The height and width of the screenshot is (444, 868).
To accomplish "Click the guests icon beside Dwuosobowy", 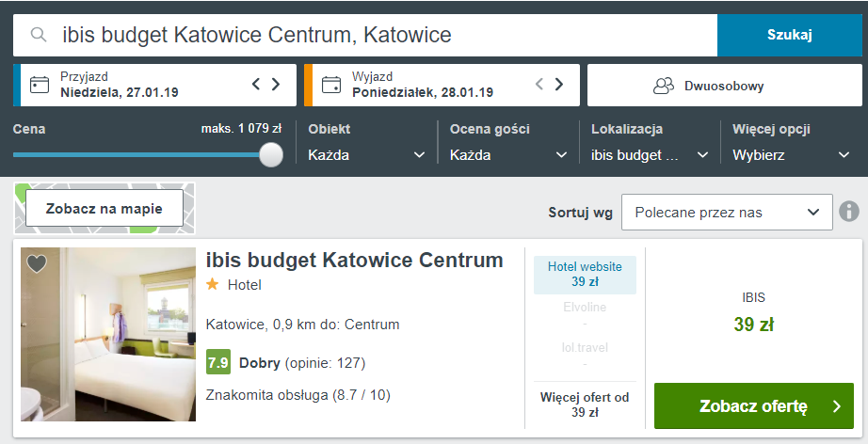I will [x=664, y=86].
